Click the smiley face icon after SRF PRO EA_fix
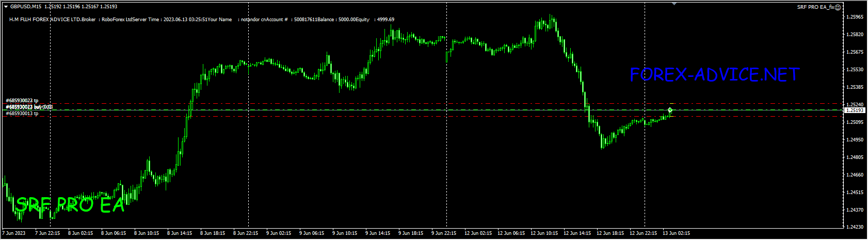 838,7
